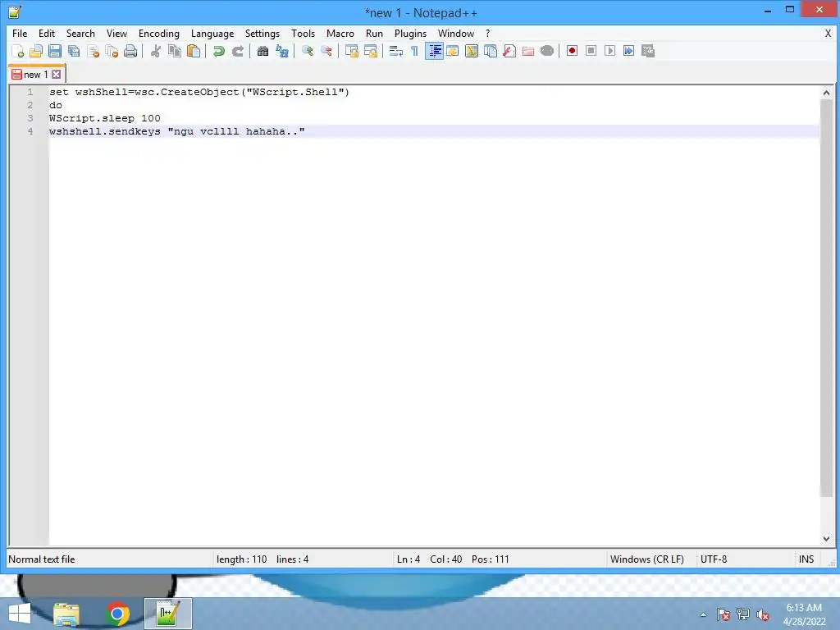This screenshot has height=630, width=840.
Task: Save the current document icon
Action: click(x=55, y=51)
